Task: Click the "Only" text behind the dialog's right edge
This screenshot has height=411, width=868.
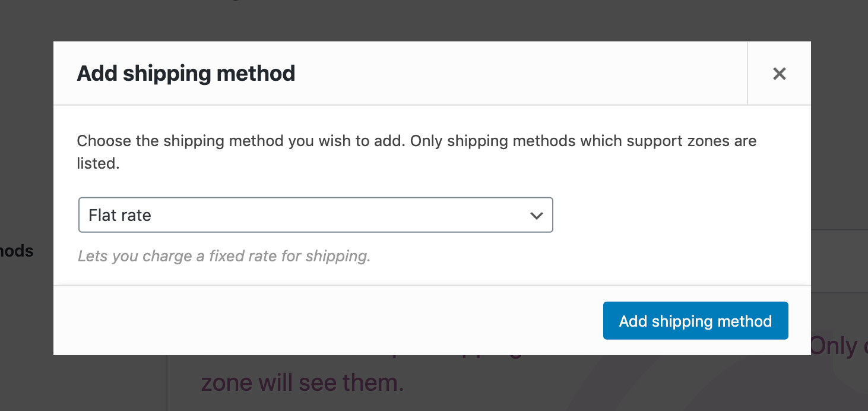Action: (x=834, y=346)
